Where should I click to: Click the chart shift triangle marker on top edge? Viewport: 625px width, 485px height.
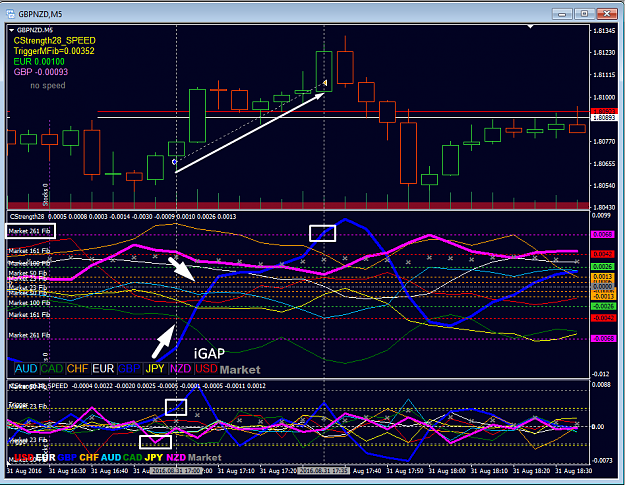coord(531,27)
